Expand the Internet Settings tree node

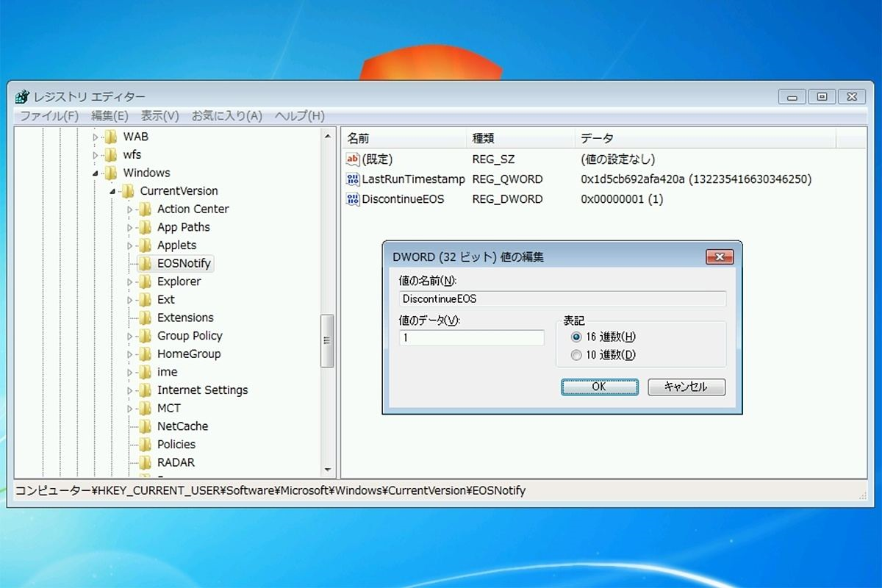(x=129, y=390)
